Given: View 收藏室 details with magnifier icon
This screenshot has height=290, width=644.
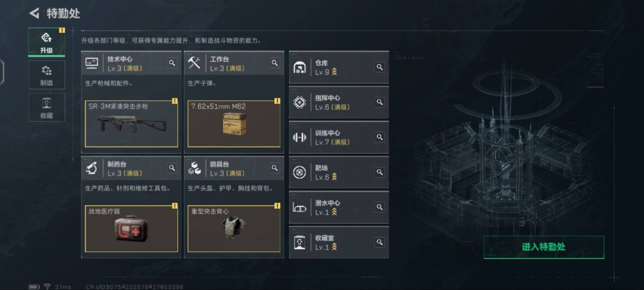Looking at the screenshot, I should [380, 242].
